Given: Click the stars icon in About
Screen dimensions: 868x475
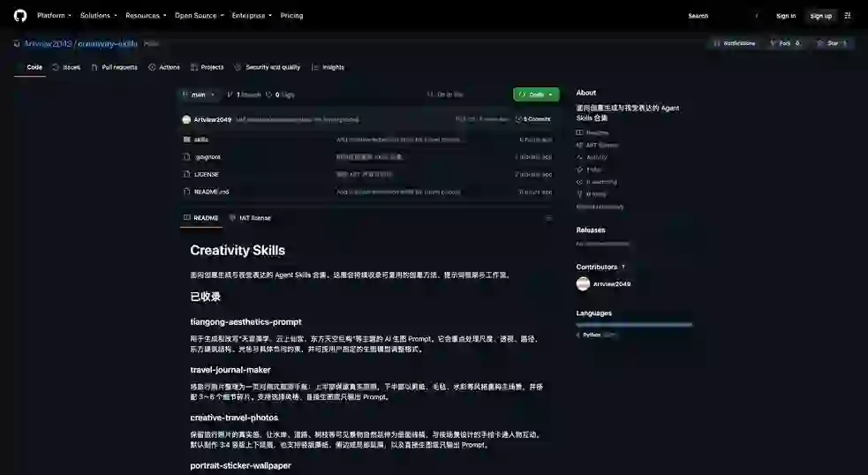Looking at the screenshot, I should (579, 170).
